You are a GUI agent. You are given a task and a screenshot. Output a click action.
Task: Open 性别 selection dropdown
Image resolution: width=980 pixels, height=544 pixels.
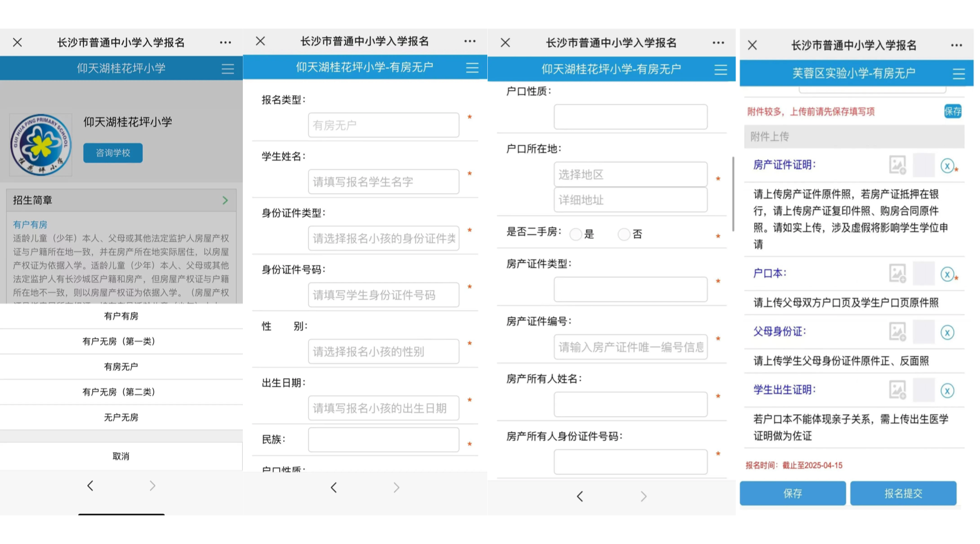coord(383,351)
